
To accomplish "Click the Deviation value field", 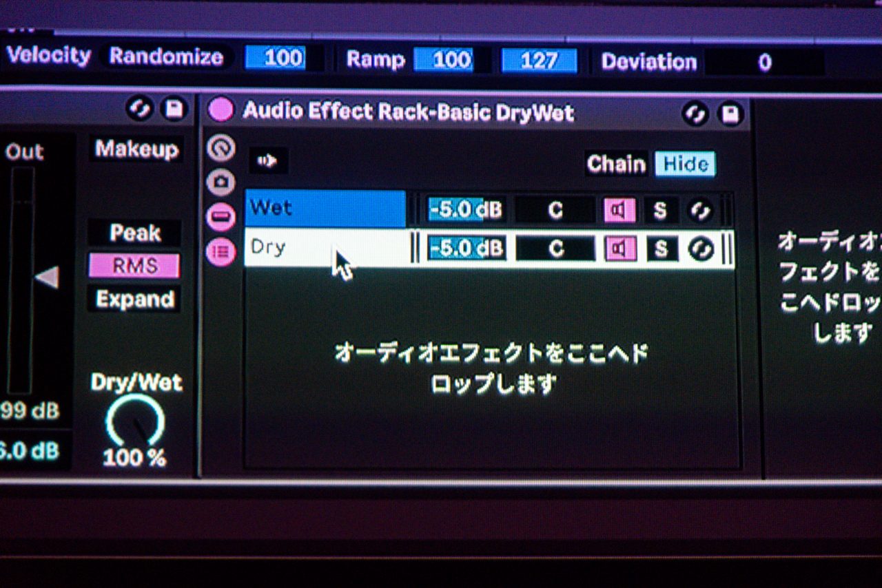I will pos(764,63).
